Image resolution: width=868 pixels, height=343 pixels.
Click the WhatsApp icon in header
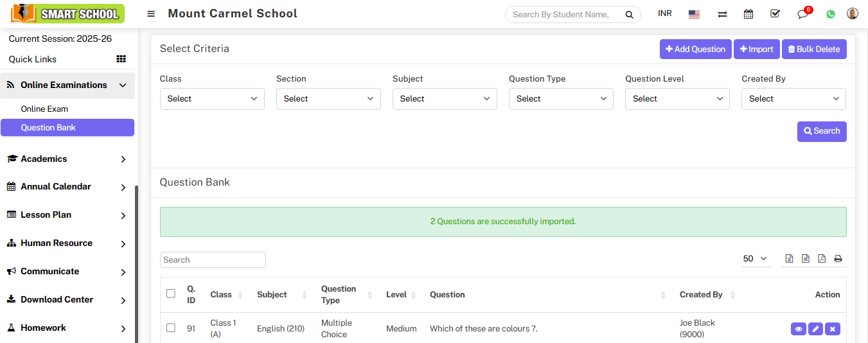(831, 13)
